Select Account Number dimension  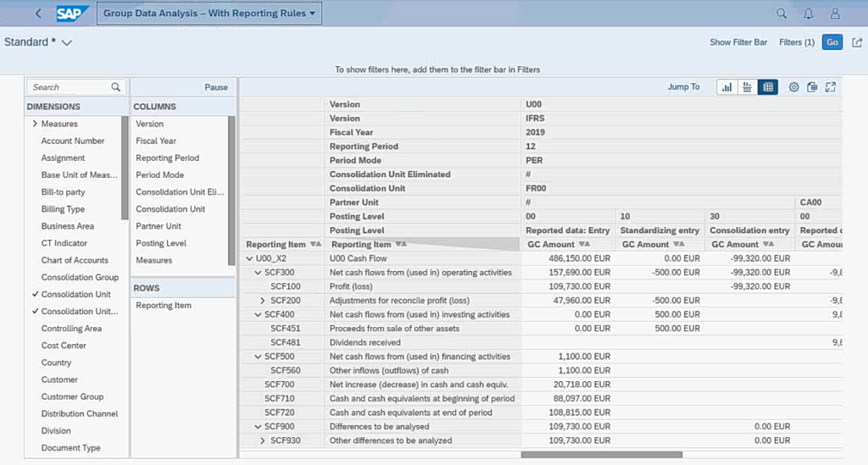pos(73,141)
